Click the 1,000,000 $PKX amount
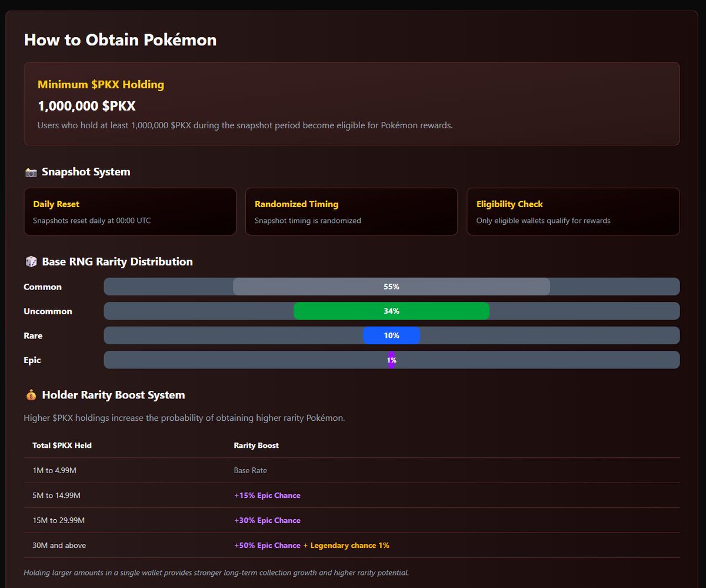Viewport: 706px width, 588px height. point(86,106)
